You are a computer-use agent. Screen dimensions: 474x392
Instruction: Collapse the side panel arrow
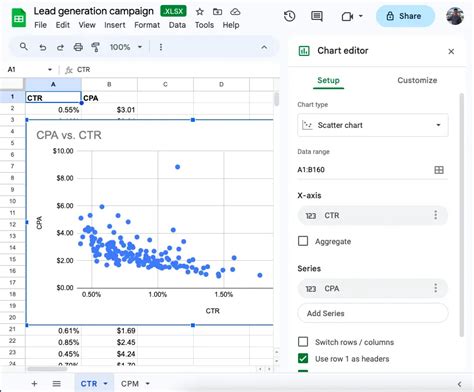460,384
